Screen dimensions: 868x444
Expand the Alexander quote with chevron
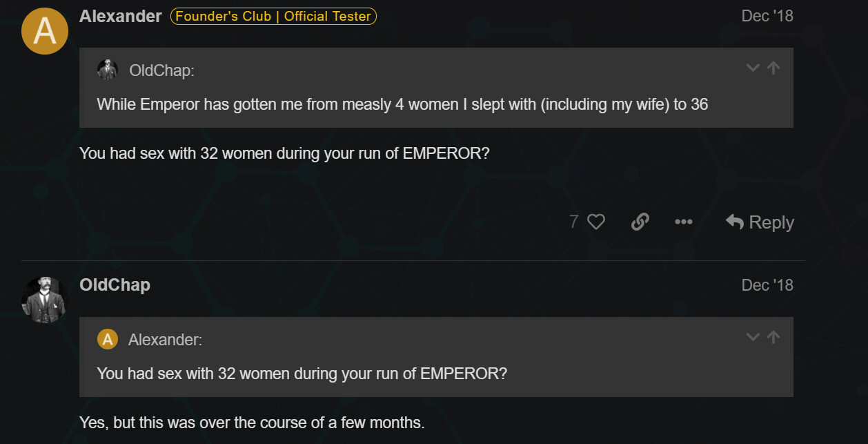[x=753, y=337]
